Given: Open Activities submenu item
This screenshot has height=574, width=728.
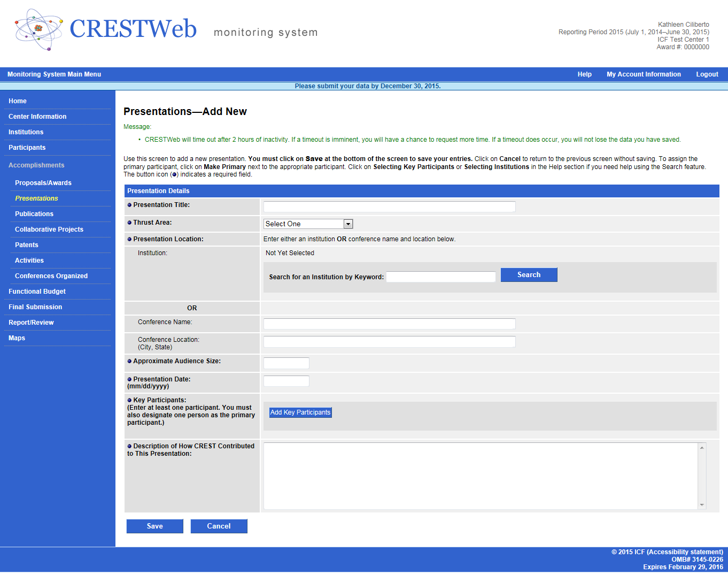Looking at the screenshot, I should tap(29, 261).
